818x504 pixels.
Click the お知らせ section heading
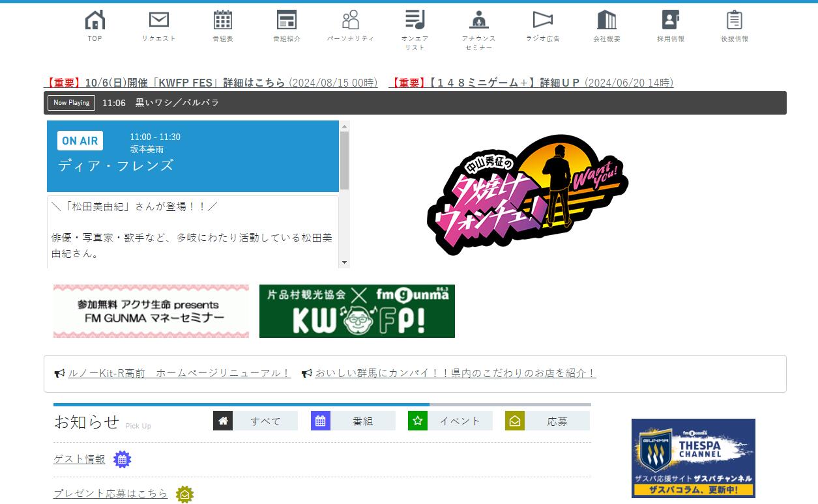(87, 422)
